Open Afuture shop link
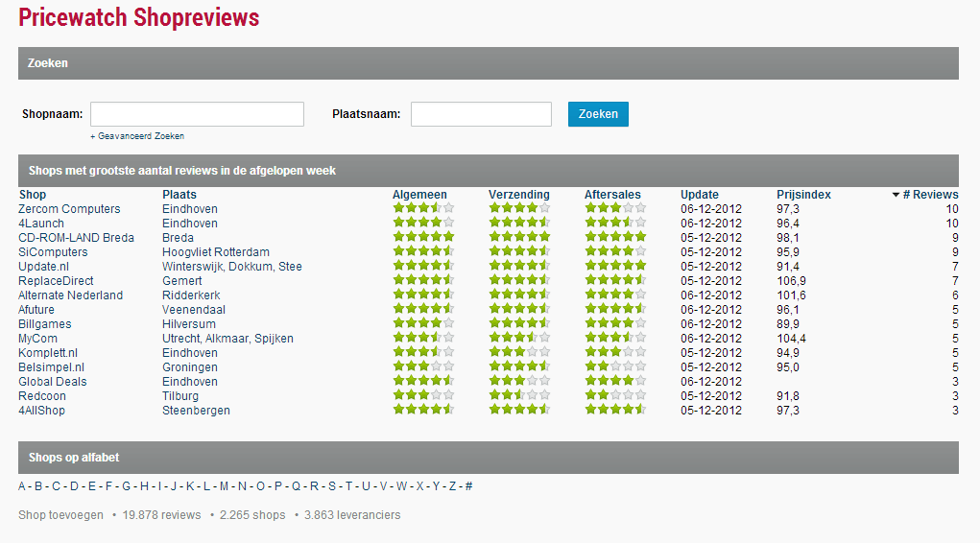The width and height of the screenshot is (980, 543). click(x=36, y=309)
